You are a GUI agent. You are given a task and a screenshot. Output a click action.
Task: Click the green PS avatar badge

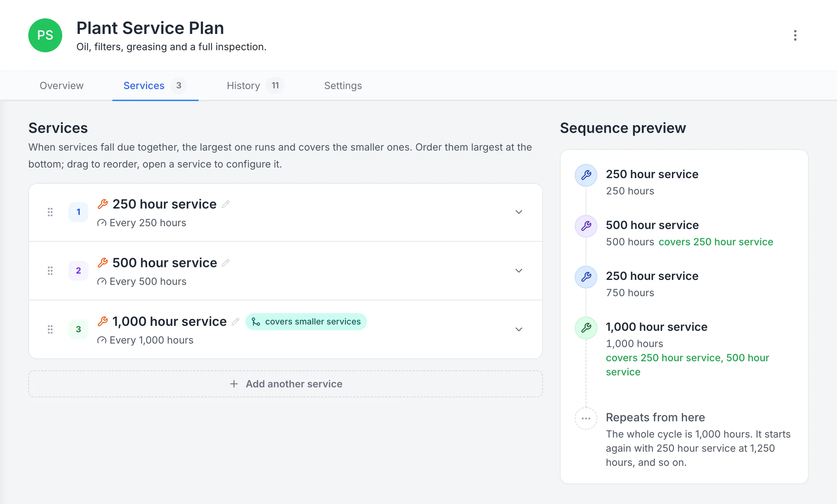(x=45, y=35)
